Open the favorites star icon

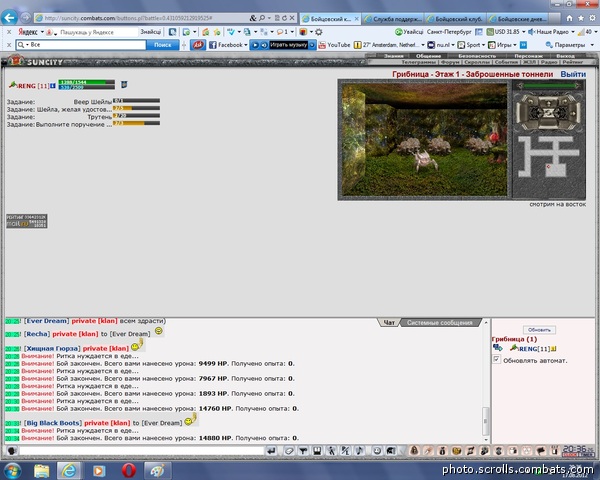tap(580, 18)
